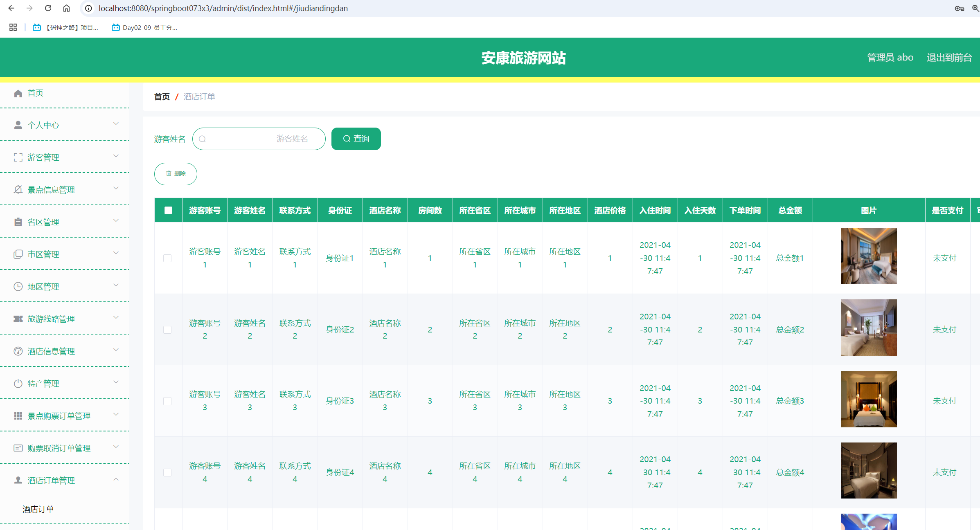Open the hotel photo thumbnail in first row

click(869, 256)
